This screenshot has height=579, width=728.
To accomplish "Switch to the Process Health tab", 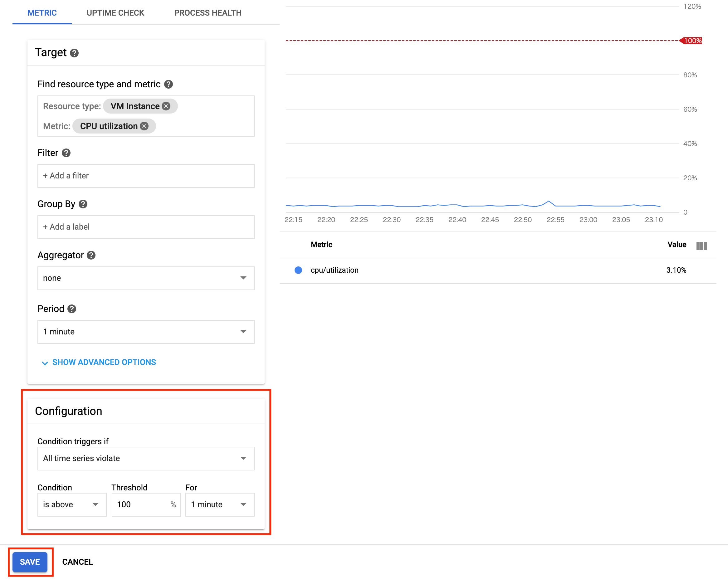I will 208,13.
